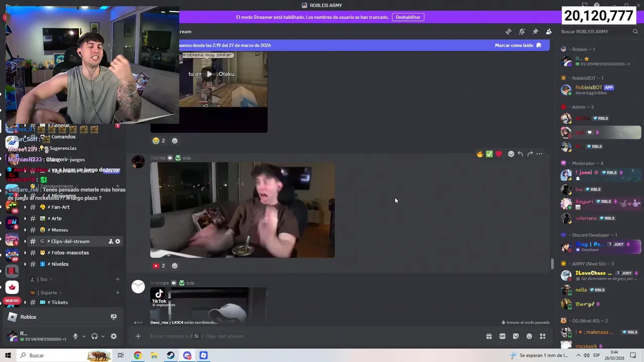Viewport: 644px width, 362px height.
Task: Focus the Buscar ROBLEIS ARMY search box
Action: point(599,31)
